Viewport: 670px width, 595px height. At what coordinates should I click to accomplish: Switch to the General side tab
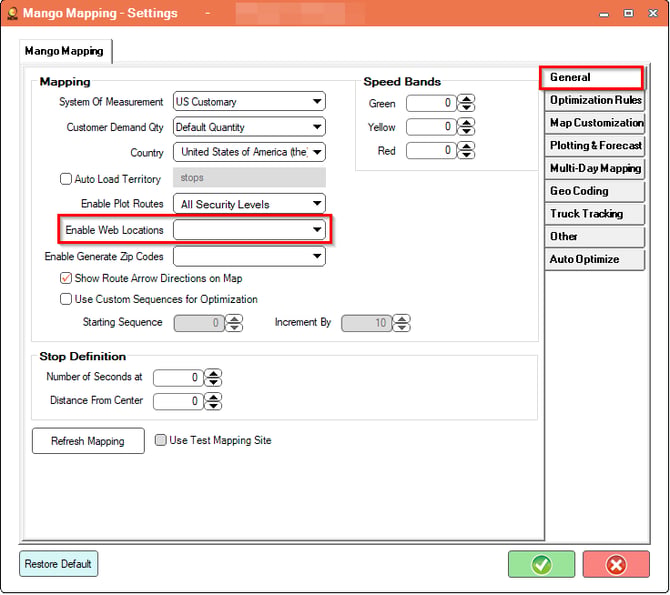[592, 77]
